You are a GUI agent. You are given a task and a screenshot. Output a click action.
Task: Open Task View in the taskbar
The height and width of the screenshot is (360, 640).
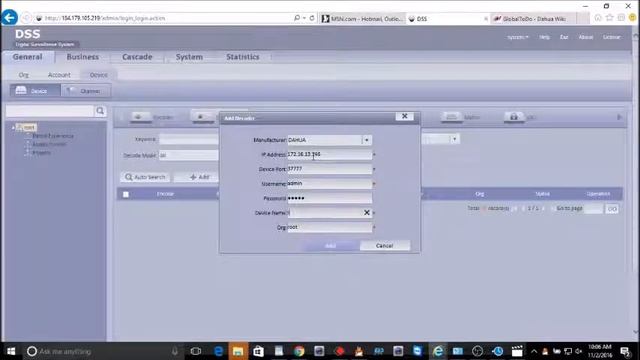[x=196, y=351]
